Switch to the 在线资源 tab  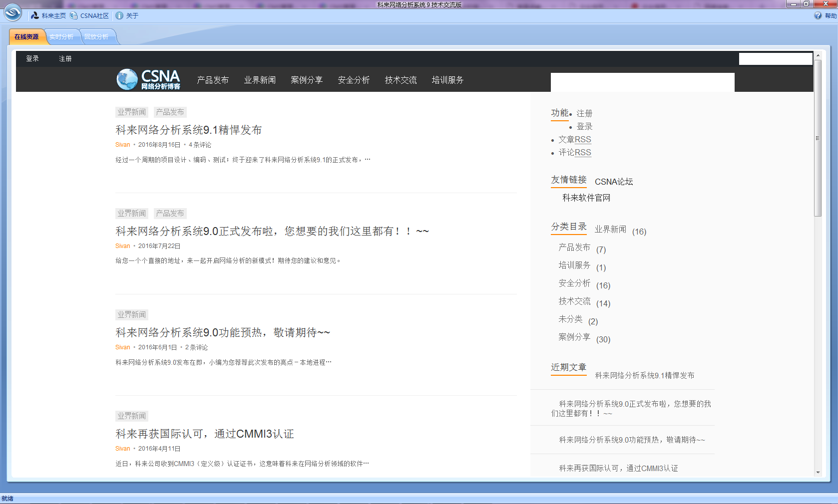[26, 37]
